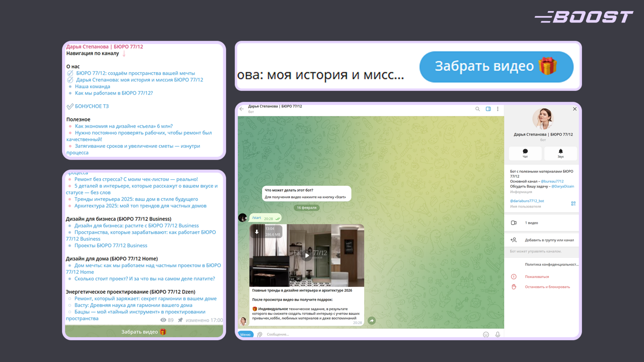Open 'Васту: Древняя наука' link
Screen dimensions: 644x362
[133, 305]
